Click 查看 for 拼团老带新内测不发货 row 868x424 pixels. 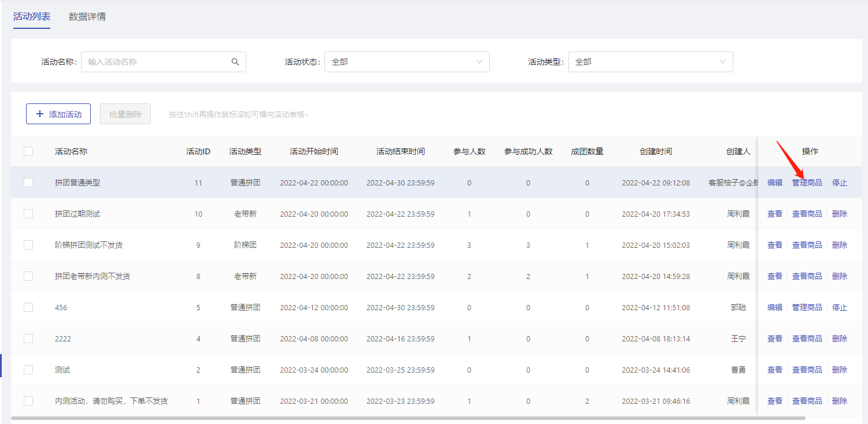[x=775, y=276]
